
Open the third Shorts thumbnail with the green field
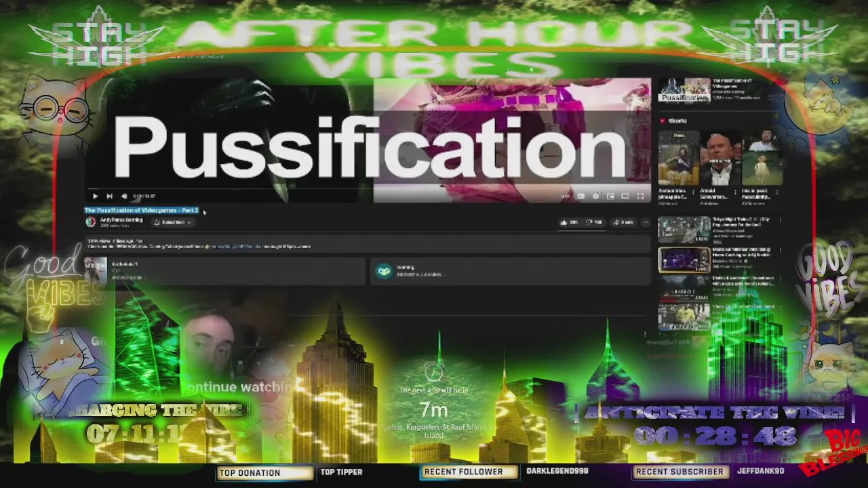pos(762,159)
